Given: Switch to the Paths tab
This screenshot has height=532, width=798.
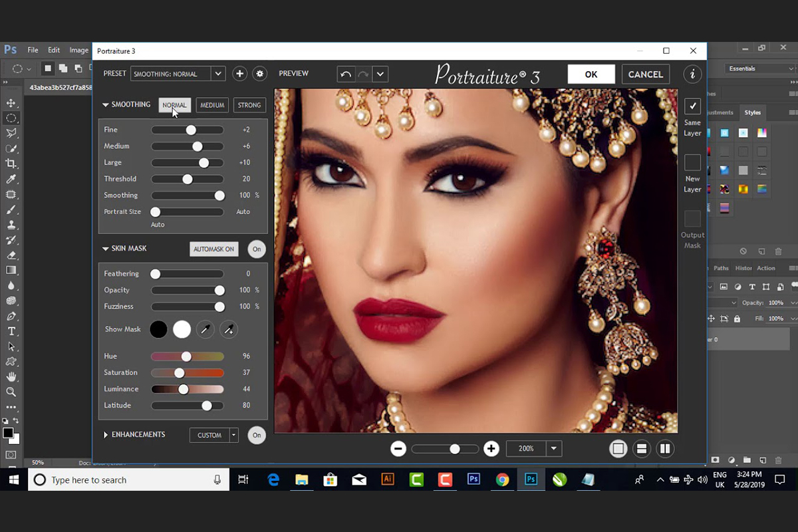Looking at the screenshot, I should (x=721, y=268).
